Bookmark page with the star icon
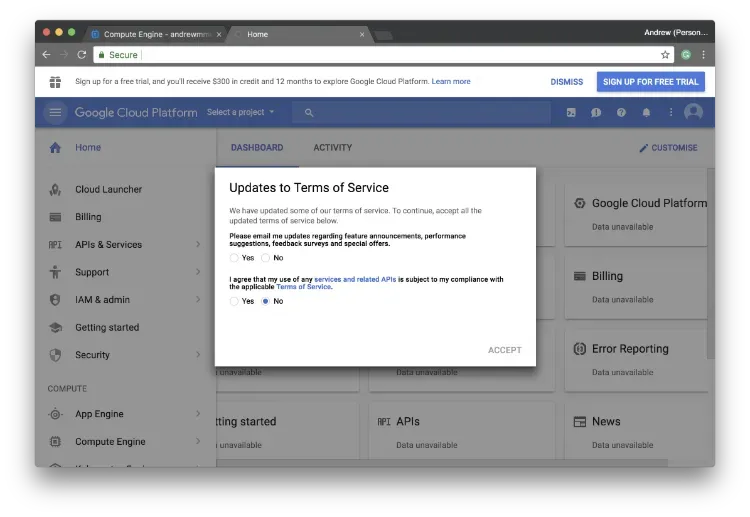750x517 pixels. point(665,55)
